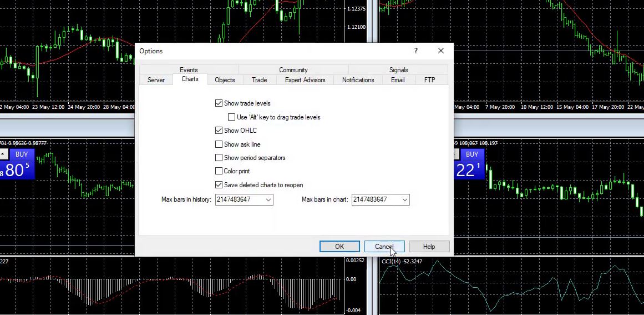Go to the Signals tab
The height and width of the screenshot is (315, 644).
point(398,70)
